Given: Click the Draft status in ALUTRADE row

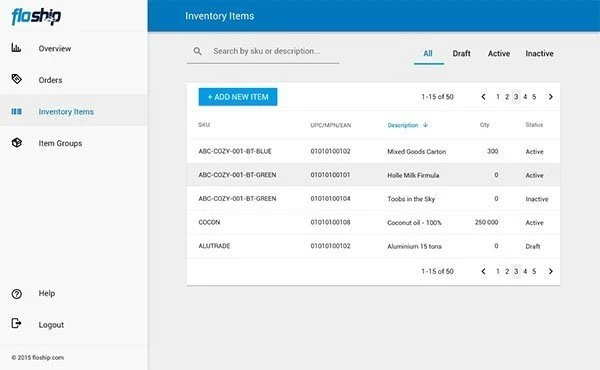Looking at the screenshot, I should [x=533, y=246].
